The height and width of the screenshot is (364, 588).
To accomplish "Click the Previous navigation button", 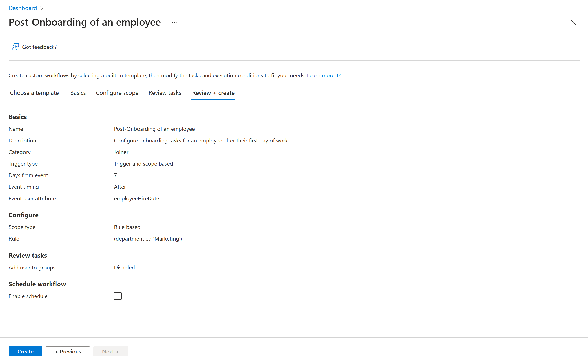I will (68, 351).
